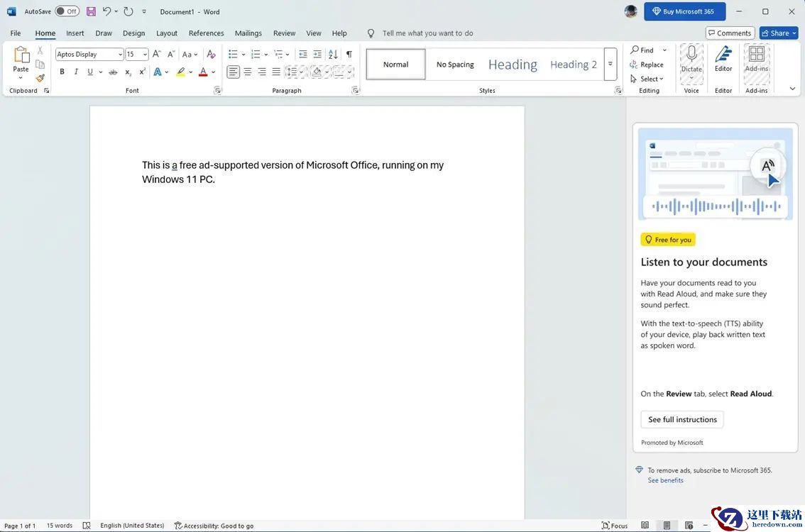
Task: Toggle strikethrough formatting
Action: tap(113, 72)
